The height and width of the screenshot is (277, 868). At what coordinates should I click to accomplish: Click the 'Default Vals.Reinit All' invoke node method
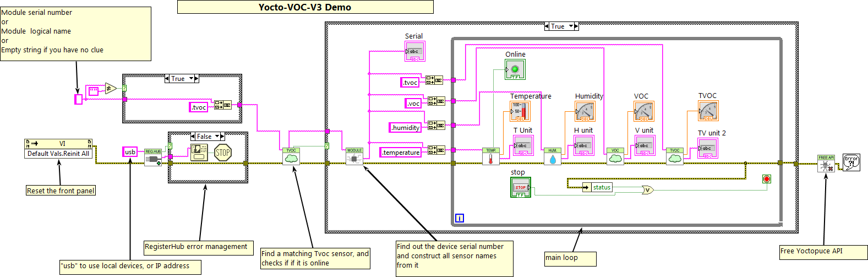[58, 154]
